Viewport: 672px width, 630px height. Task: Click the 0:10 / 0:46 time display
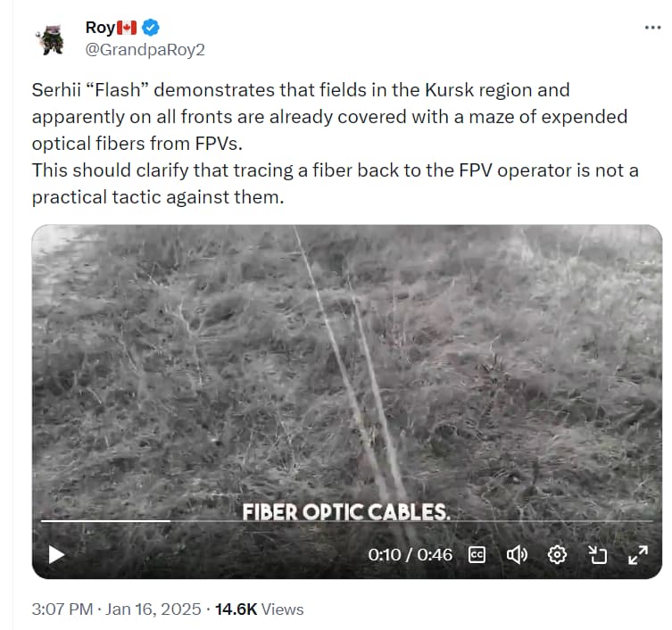tap(411, 555)
